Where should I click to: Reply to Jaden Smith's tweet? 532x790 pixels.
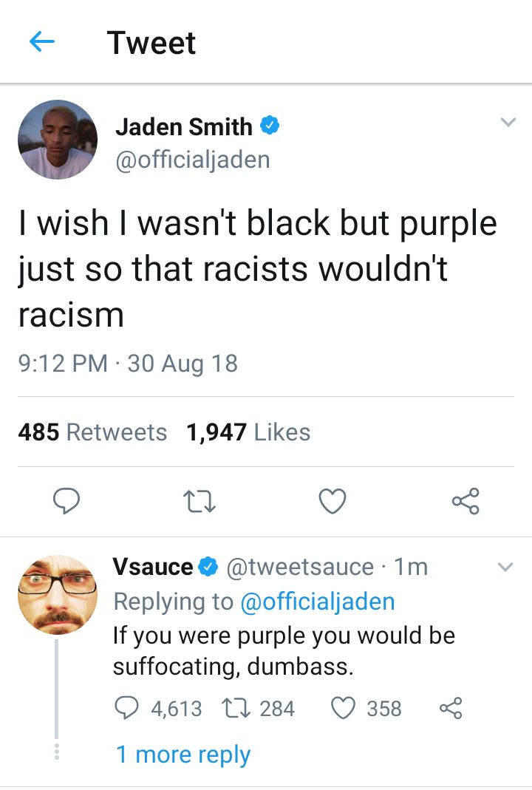pos(67,501)
